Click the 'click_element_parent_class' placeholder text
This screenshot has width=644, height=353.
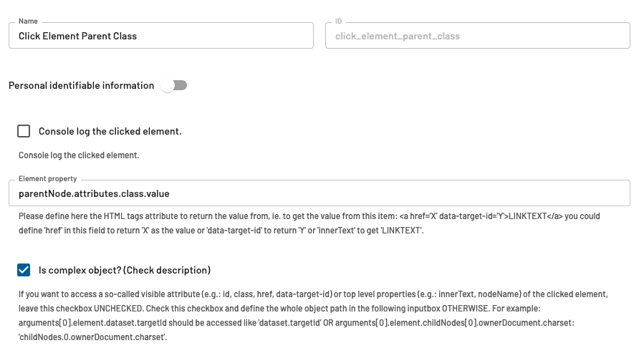point(397,36)
